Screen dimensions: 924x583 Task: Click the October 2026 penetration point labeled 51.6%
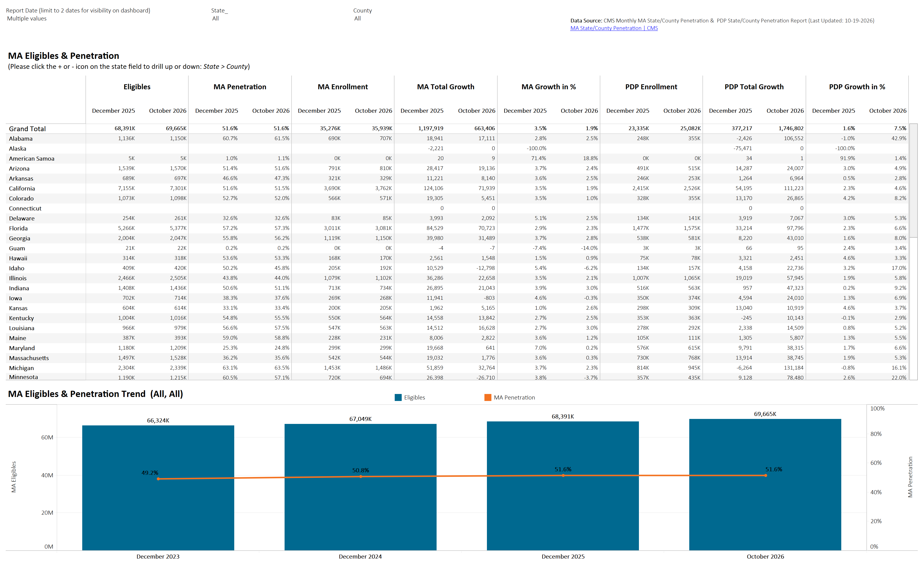pyautogui.click(x=766, y=476)
